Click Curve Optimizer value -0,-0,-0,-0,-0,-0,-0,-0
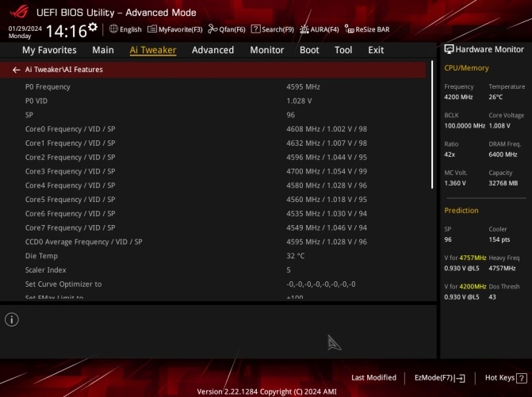The width and height of the screenshot is (532, 397). [x=321, y=284]
